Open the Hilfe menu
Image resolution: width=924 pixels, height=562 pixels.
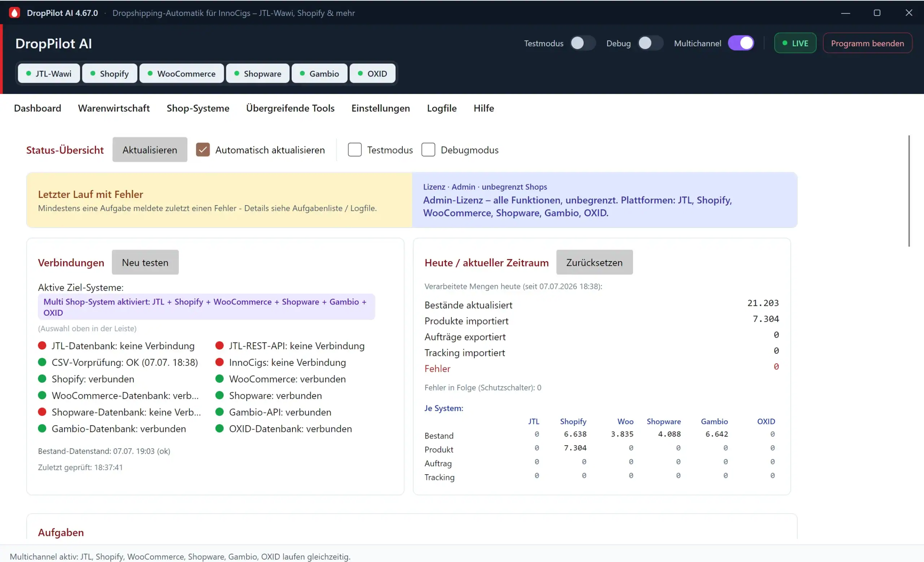[484, 108]
